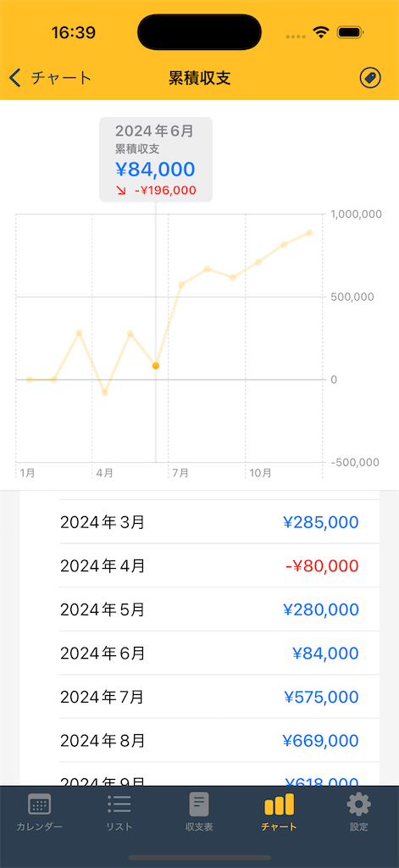
Task: Tap the 累積収支 page title
Action: [199, 78]
